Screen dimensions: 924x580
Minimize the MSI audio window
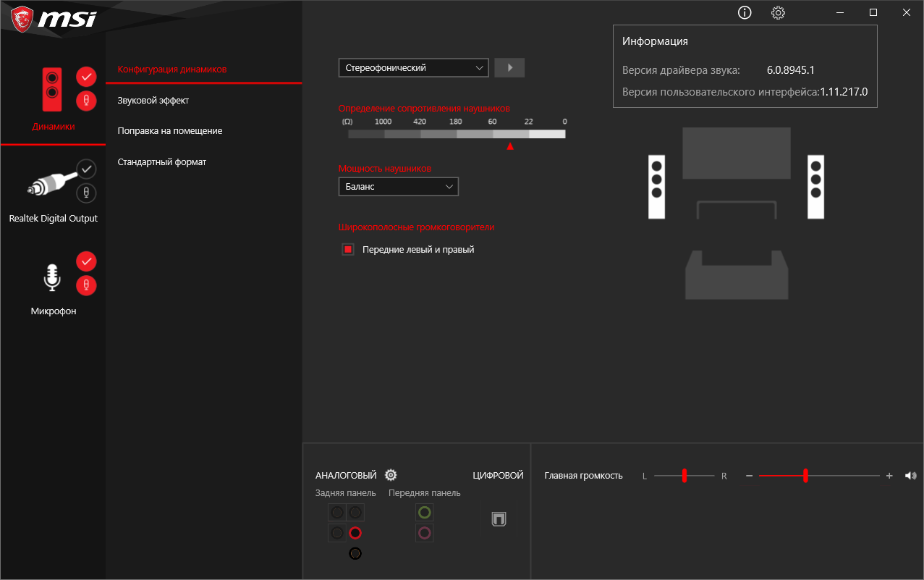pos(840,12)
